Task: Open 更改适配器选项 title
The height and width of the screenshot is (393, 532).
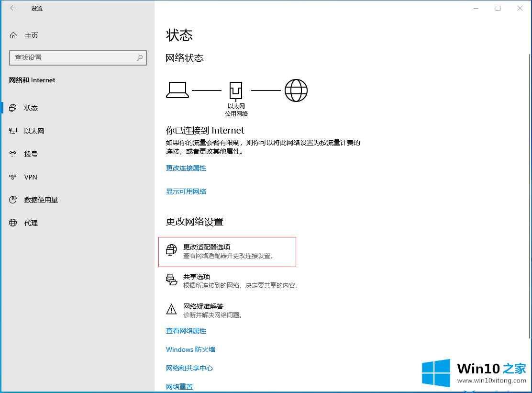Action: [207, 247]
